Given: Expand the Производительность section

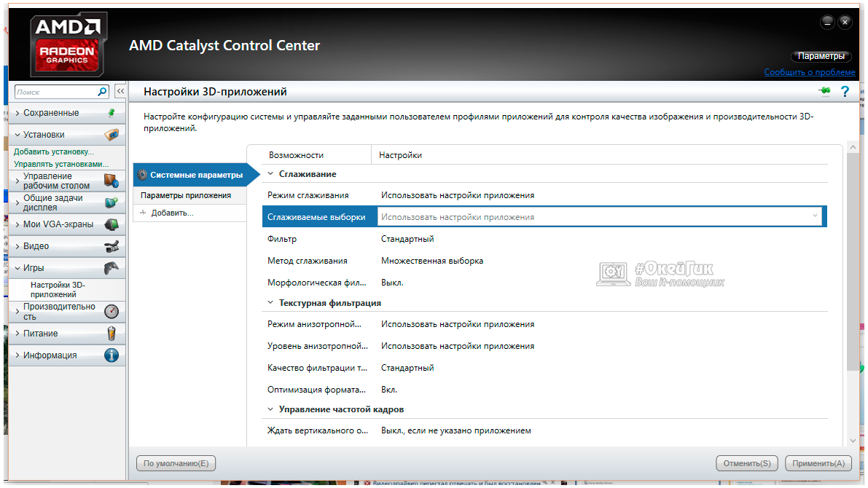Looking at the screenshot, I should point(17,312).
